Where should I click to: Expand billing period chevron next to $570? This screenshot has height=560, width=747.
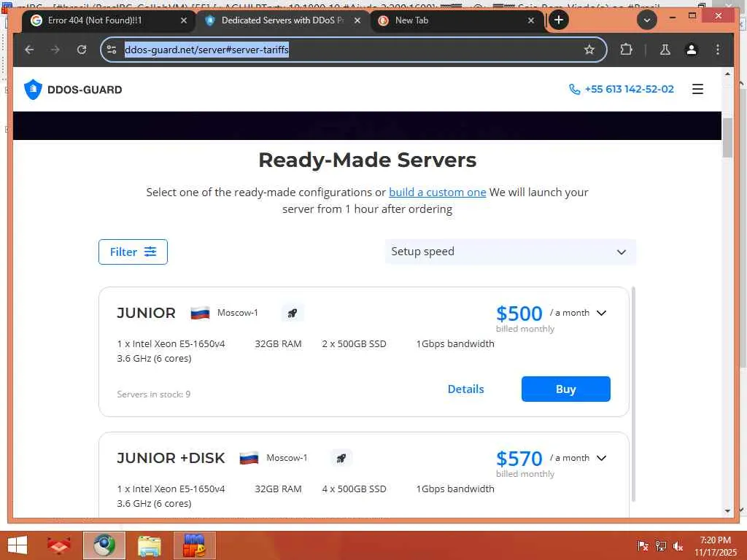pos(601,458)
